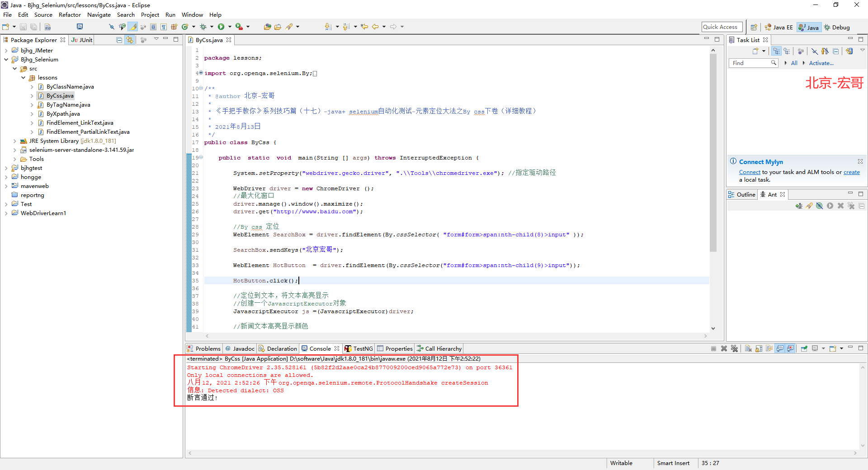The height and width of the screenshot is (470, 868).
Task: Open the Refactor menu
Action: [70, 14]
